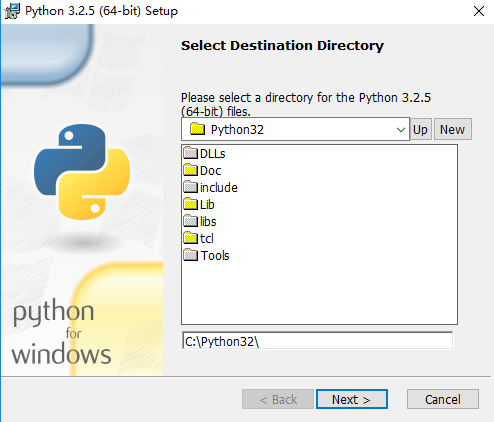Screen dimensions: 494x422
Task: Select the tcl folder name text
Action: point(207,239)
